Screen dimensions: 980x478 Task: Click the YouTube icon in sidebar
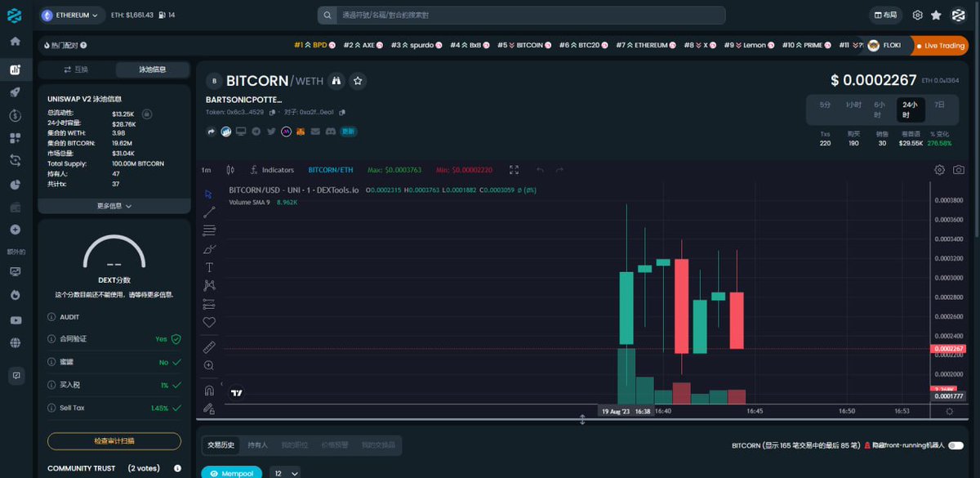pyautogui.click(x=15, y=320)
